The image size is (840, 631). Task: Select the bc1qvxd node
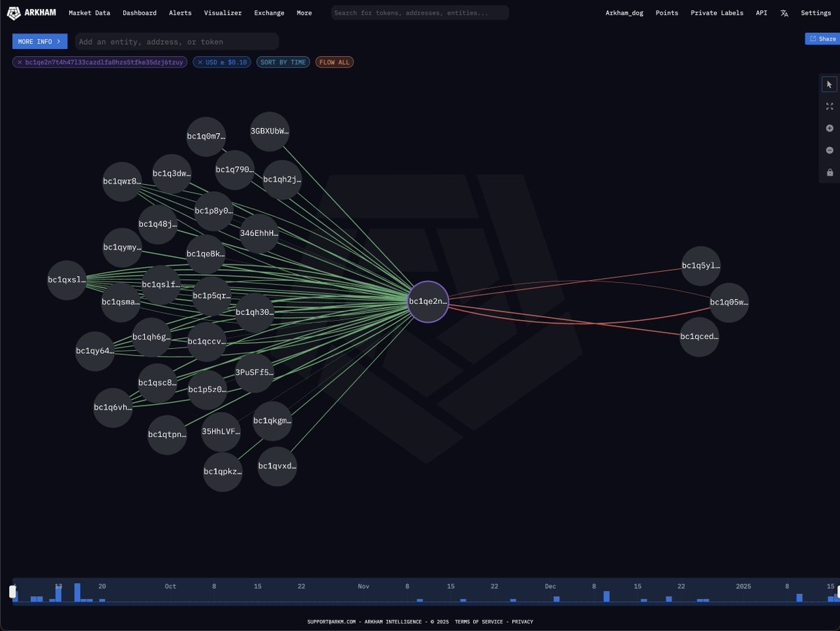(x=277, y=466)
